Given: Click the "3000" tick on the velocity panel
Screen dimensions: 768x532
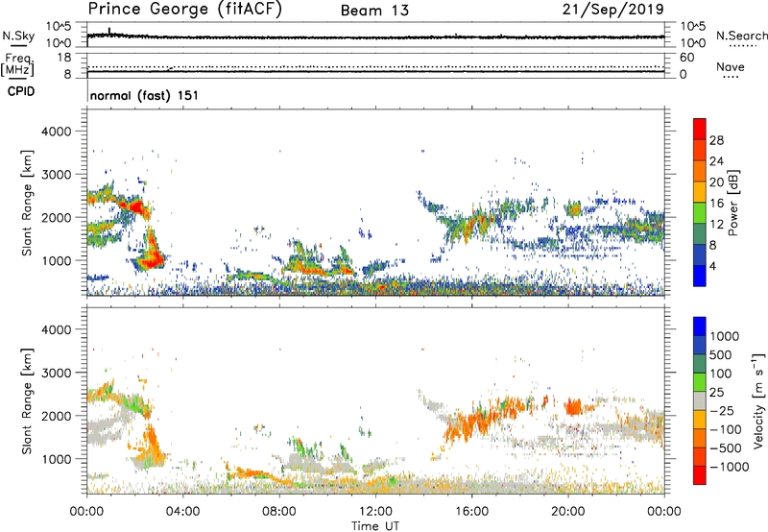Looking at the screenshot, I should (57, 373).
